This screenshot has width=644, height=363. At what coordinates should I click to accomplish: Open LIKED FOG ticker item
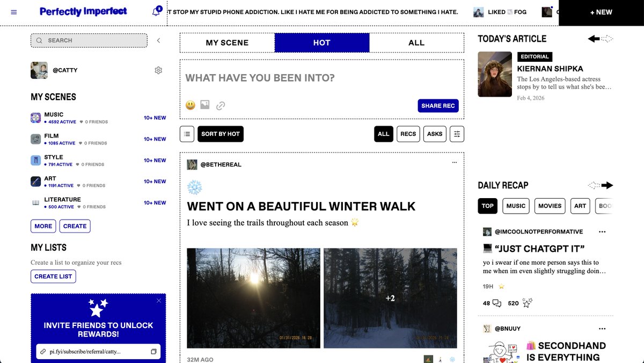[x=500, y=12]
